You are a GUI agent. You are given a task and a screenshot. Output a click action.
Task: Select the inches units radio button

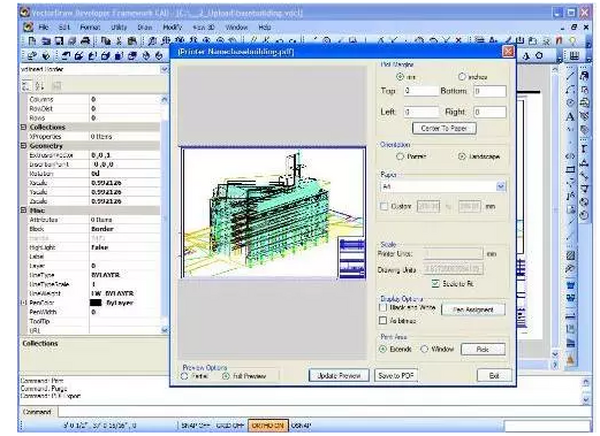[462, 77]
